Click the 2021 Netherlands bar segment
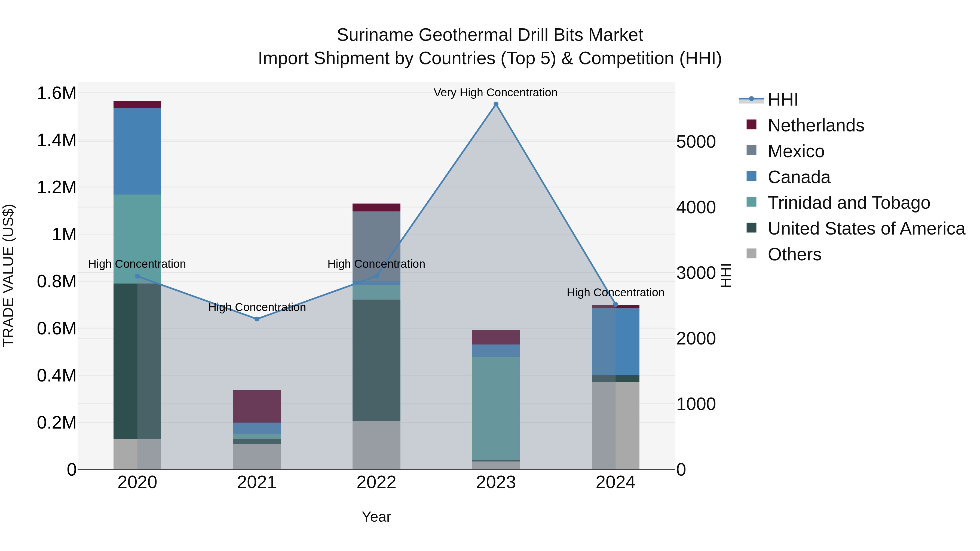Screen dimensions: 980x551 [257, 407]
